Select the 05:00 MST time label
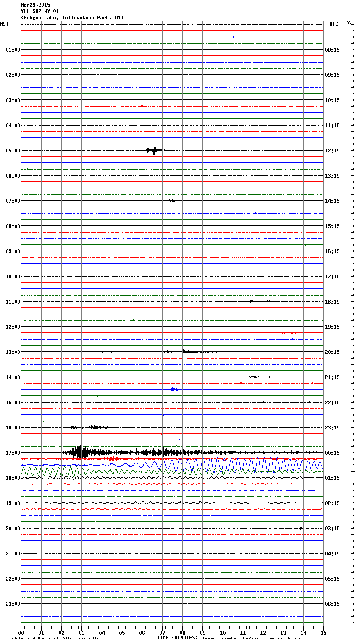The height and width of the screenshot is (644, 357). [x=13, y=151]
